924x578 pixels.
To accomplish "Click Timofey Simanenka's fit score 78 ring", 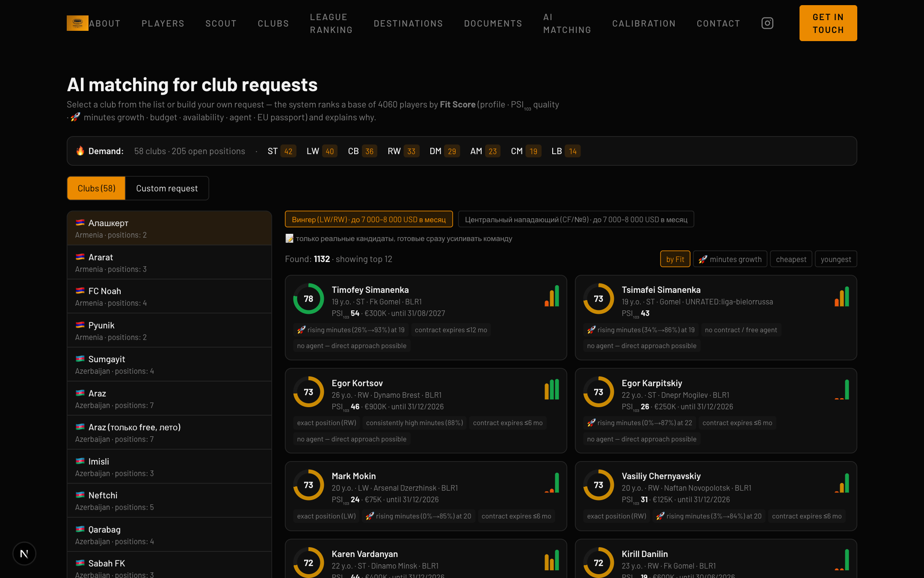I will (x=308, y=298).
